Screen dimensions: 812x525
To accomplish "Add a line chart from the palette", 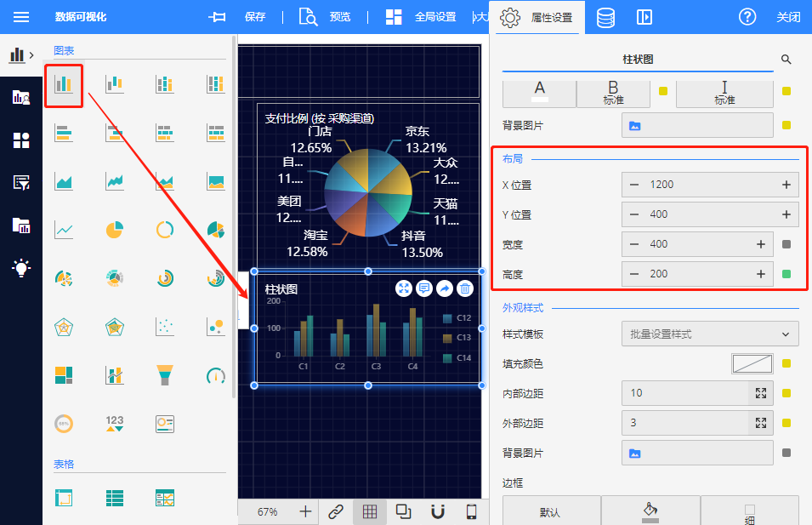I will [x=64, y=230].
